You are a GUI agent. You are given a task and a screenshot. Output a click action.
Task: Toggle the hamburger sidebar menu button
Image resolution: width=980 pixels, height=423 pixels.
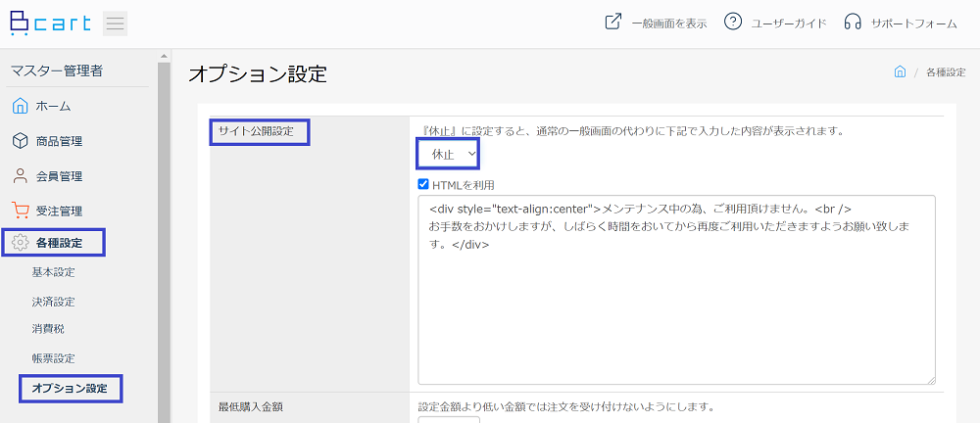(115, 23)
